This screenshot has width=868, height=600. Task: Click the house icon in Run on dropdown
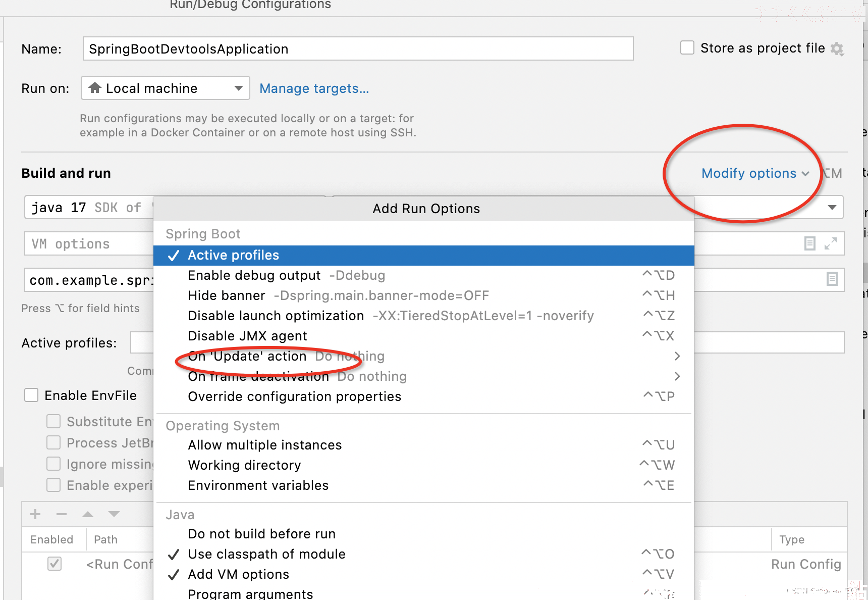[95, 88]
